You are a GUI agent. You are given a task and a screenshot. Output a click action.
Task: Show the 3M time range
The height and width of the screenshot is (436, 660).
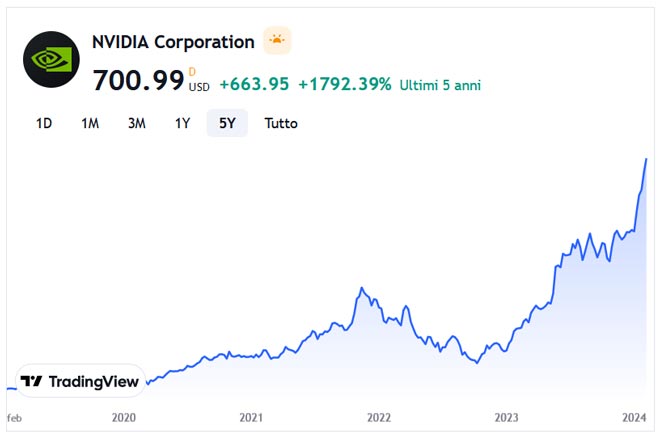click(136, 123)
